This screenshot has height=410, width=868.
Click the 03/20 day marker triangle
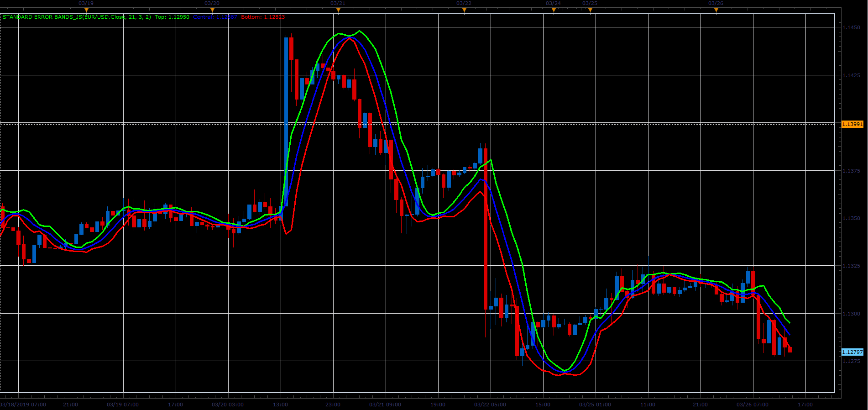click(x=212, y=10)
